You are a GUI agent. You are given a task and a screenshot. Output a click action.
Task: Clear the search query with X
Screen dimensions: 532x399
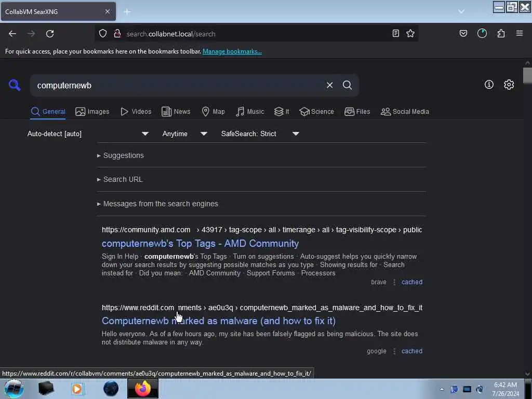tap(329, 85)
